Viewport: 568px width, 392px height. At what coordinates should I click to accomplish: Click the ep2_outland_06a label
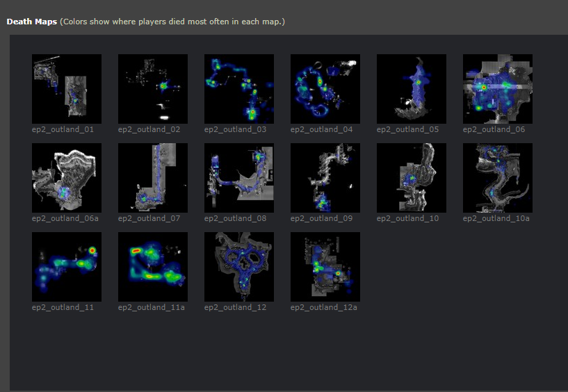[x=65, y=218]
